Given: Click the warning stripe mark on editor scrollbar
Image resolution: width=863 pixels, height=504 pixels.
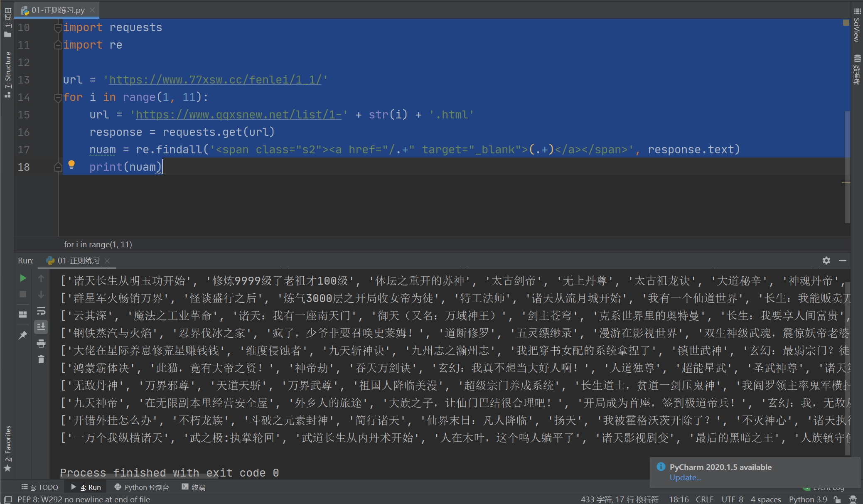Looking at the screenshot, I should point(846,182).
